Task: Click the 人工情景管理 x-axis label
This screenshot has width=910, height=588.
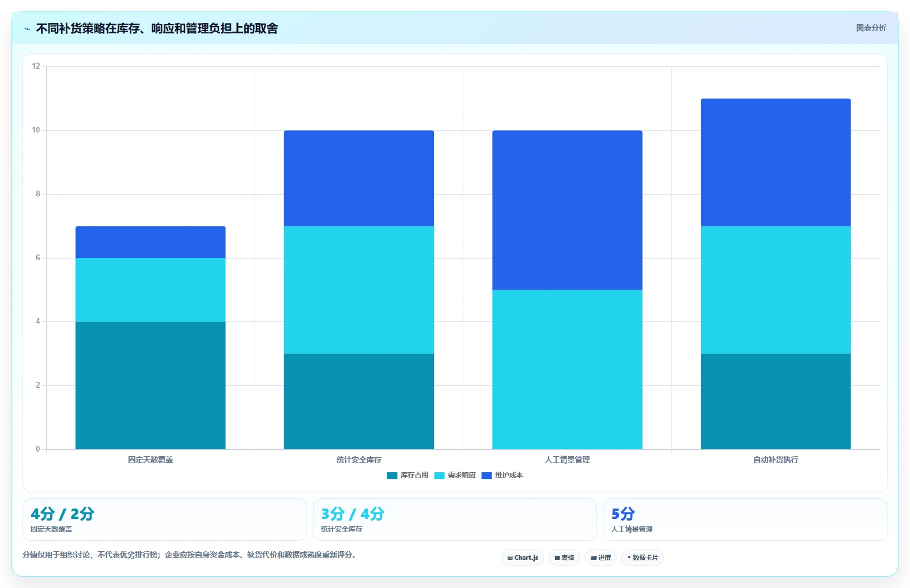Action: [x=567, y=460]
